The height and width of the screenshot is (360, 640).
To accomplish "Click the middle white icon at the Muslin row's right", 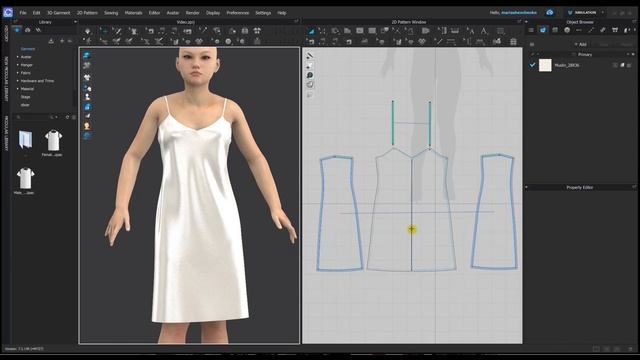I will tap(622, 65).
